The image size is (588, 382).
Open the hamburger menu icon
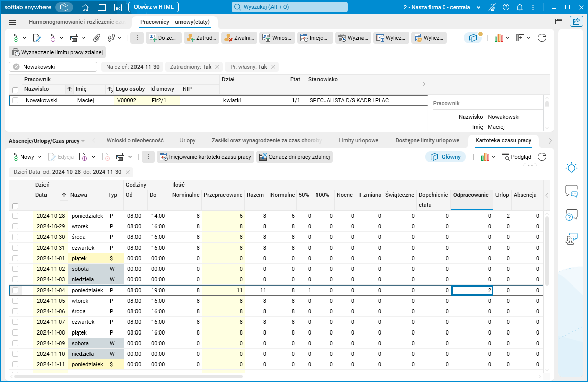coord(13,22)
